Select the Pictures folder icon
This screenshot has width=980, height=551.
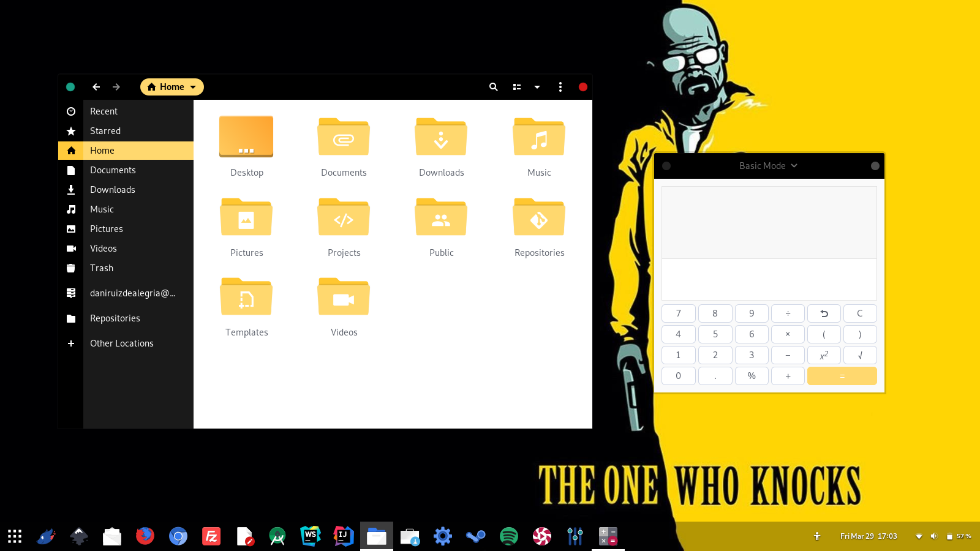(246, 217)
